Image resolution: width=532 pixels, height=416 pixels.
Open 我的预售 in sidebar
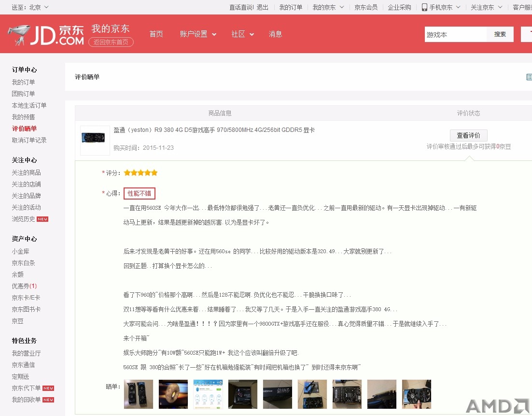point(23,117)
